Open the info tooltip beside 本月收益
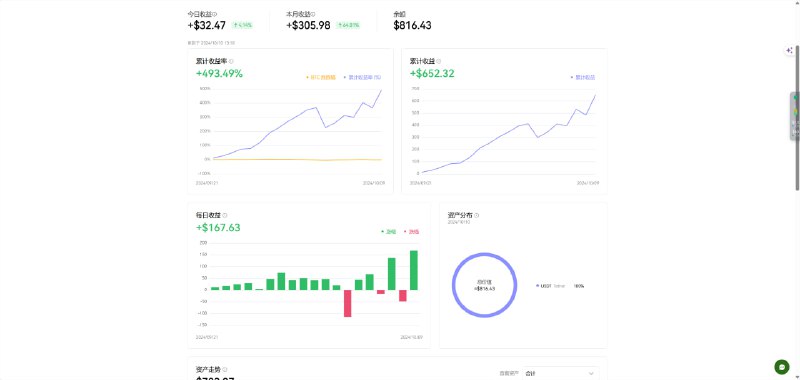 313,14
